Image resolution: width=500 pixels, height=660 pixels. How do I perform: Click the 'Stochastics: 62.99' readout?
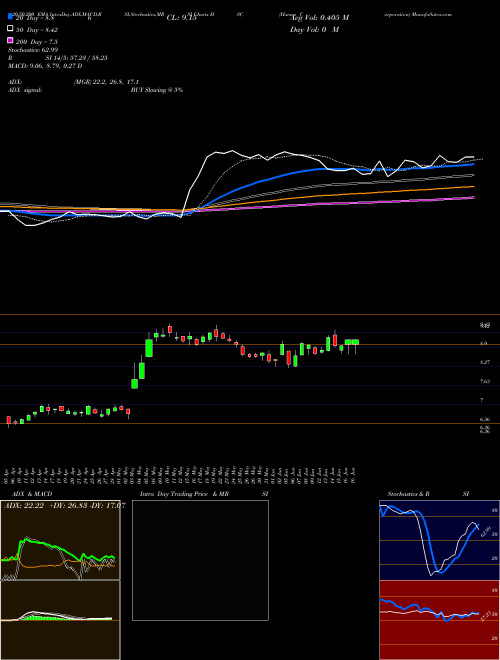tap(33, 50)
